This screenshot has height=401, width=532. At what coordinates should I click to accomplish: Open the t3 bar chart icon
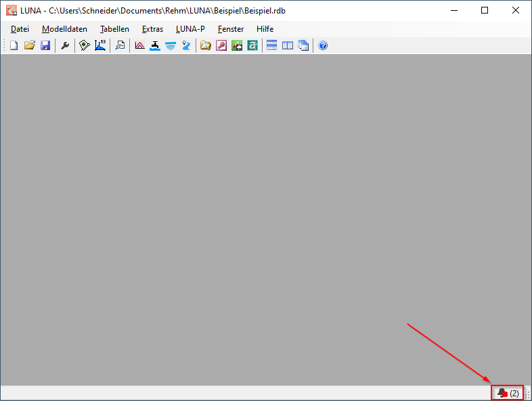click(100, 45)
